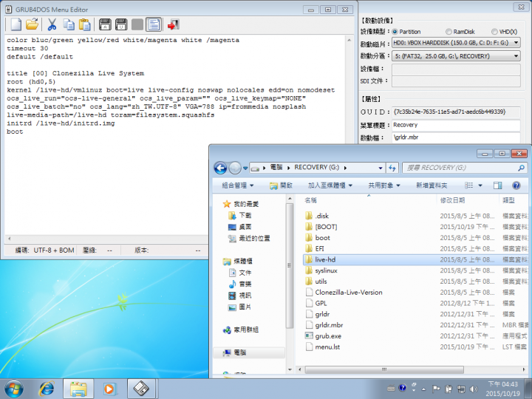Click the boot file field with \grldr.mbr
This screenshot has width=532, height=399.
click(x=456, y=137)
